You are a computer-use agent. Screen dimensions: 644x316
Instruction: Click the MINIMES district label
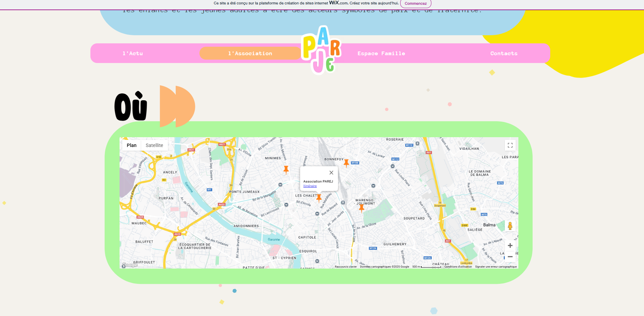point(273,158)
